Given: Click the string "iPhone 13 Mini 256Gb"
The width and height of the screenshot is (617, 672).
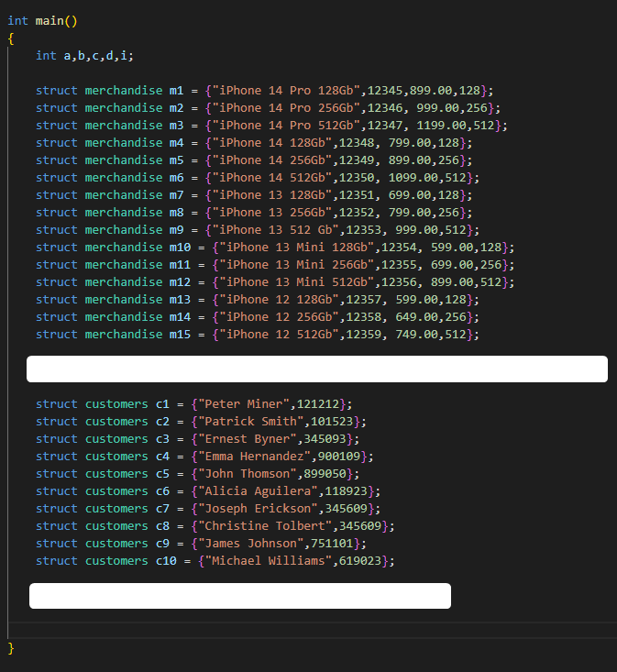Looking at the screenshot, I should coord(297,265).
